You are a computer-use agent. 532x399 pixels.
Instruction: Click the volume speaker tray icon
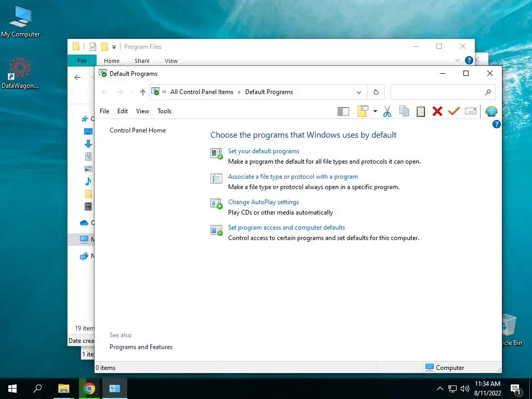pyautogui.click(x=465, y=389)
